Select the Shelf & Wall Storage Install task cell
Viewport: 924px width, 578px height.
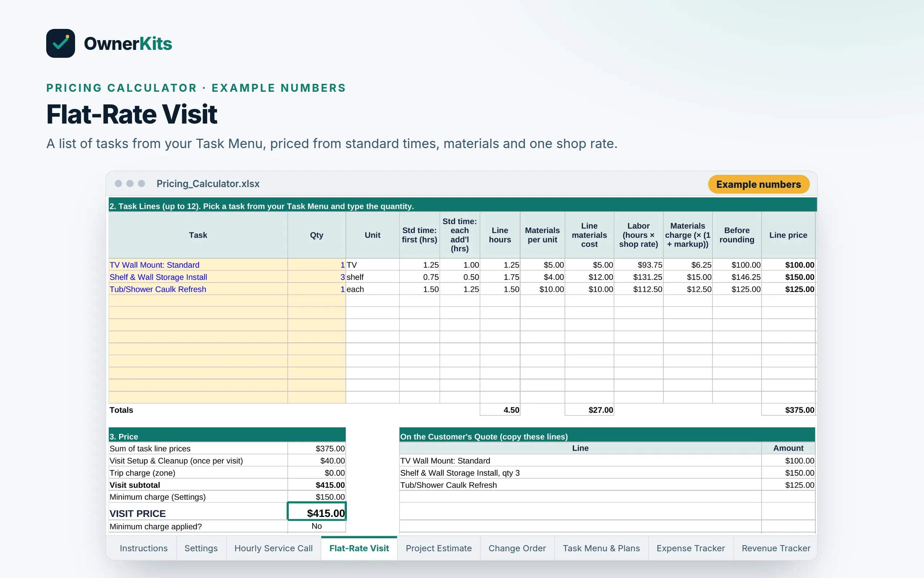click(x=198, y=277)
